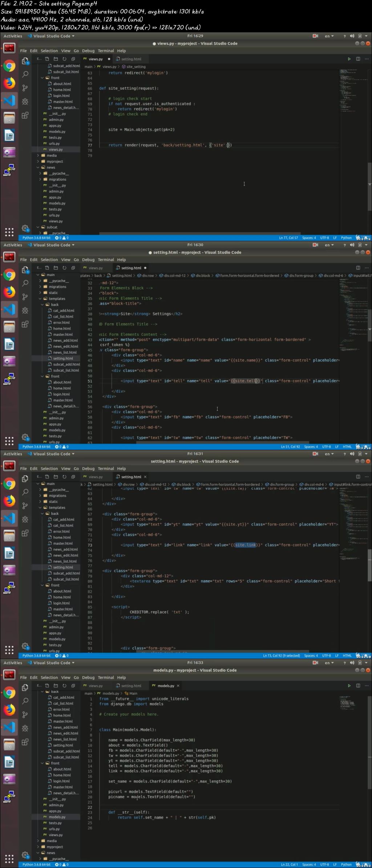The width and height of the screenshot is (372, 868).
Task: Click Ln 73, Col 92 (9 selected) status entry
Action: pos(282,656)
